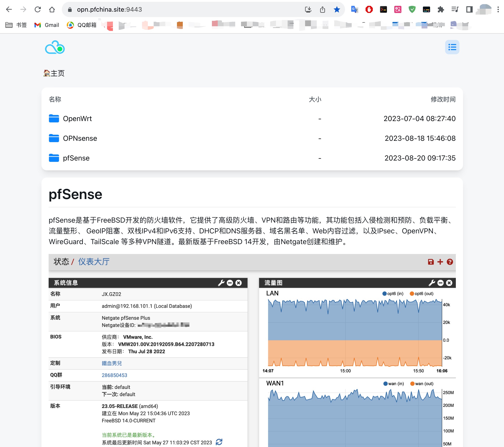Click the cloud logo icon

point(55,47)
